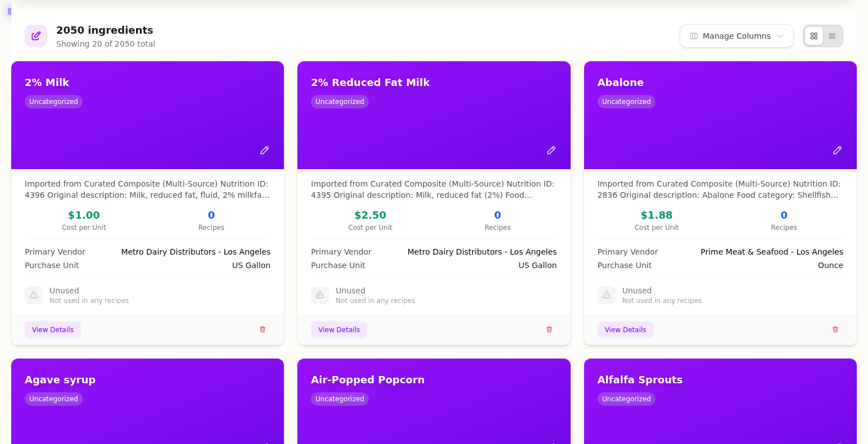
Task: Select the Uncategorized tag on Abalone card
Action: coord(626,102)
